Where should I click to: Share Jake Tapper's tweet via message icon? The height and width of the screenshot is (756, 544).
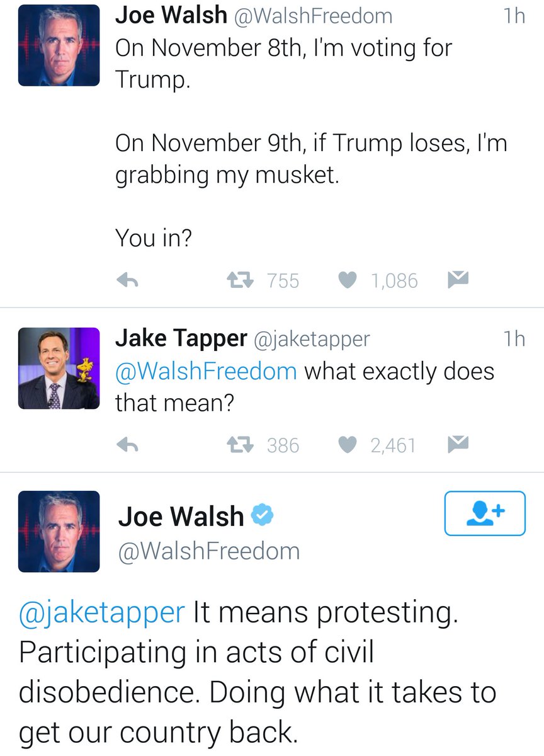click(x=457, y=444)
